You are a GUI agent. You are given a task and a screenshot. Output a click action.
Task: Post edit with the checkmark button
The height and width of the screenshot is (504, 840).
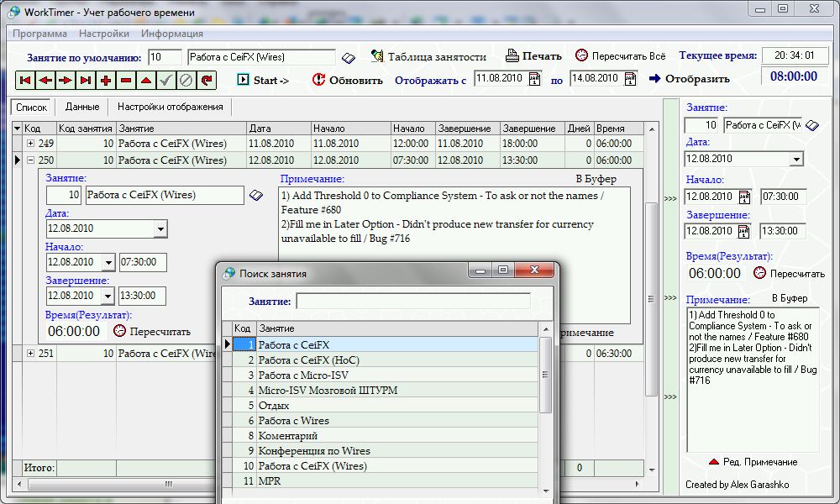point(166,81)
